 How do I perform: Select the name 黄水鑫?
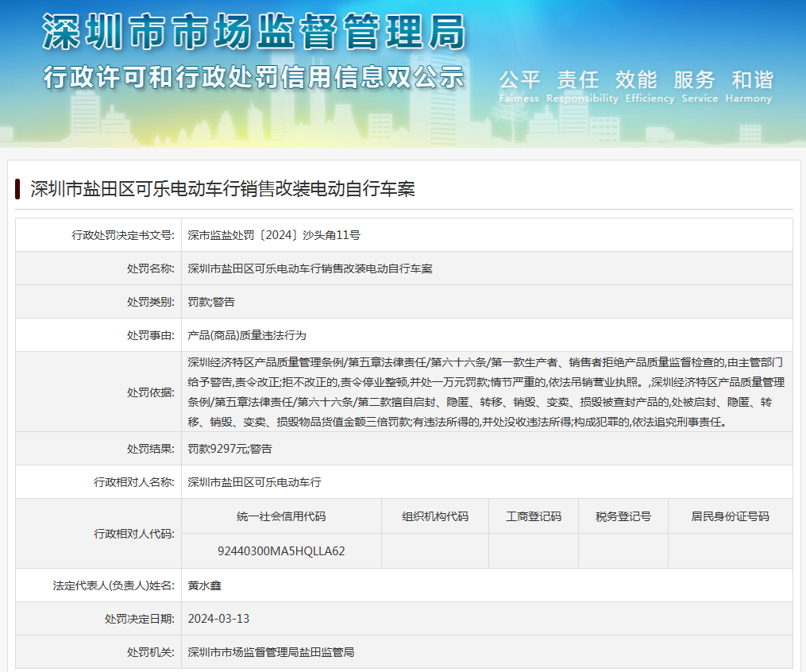click(x=204, y=585)
